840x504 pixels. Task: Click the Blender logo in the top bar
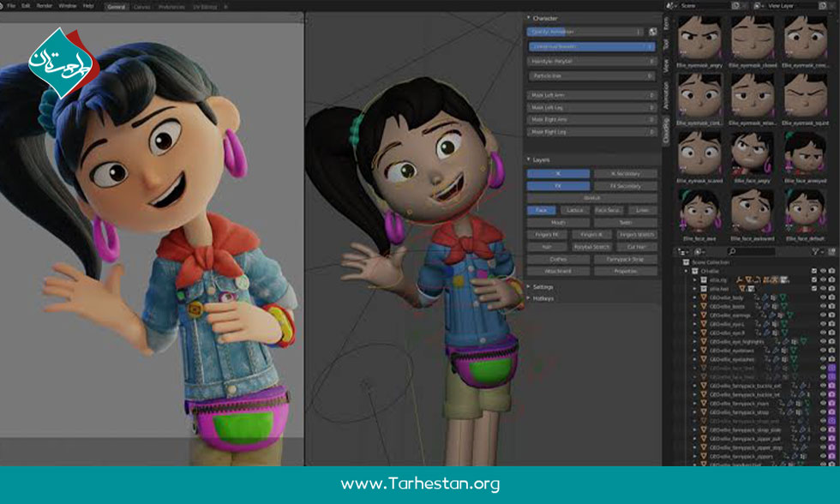tap(2, 5)
